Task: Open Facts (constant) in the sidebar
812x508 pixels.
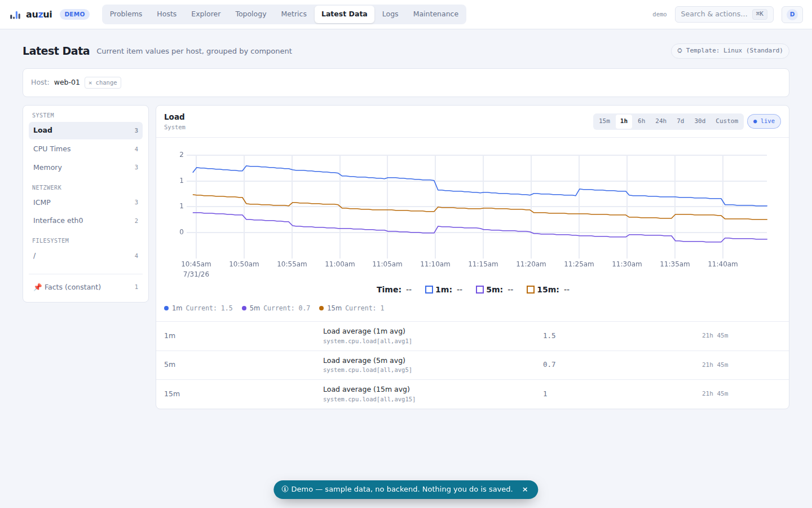Action: 86,287
